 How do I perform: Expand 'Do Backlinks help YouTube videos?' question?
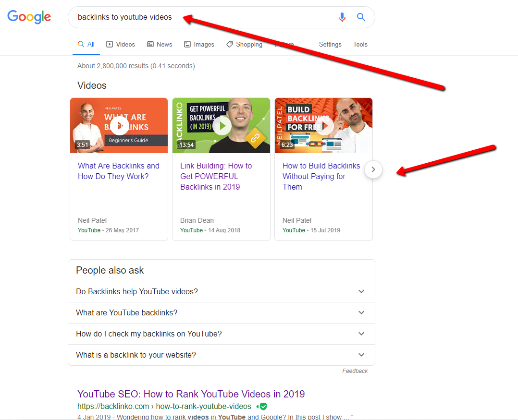222,292
